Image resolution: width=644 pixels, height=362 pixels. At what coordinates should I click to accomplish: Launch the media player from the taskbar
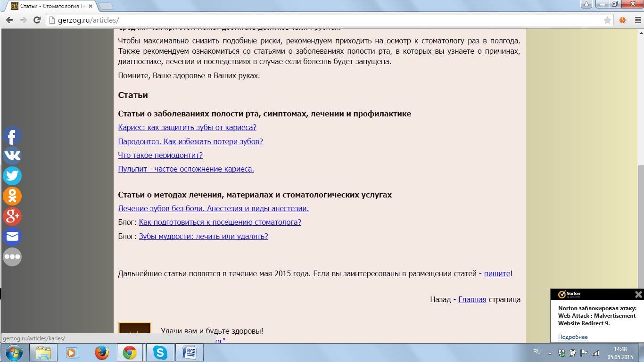pyautogui.click(x=72, y=353)
